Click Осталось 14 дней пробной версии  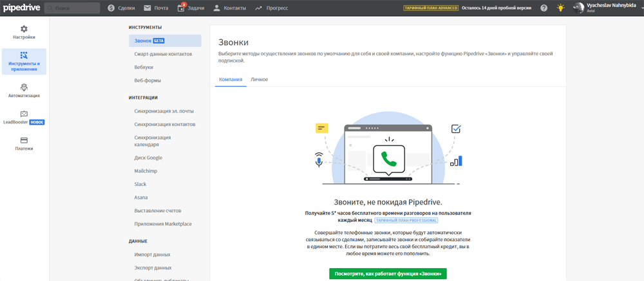(496, 8)
